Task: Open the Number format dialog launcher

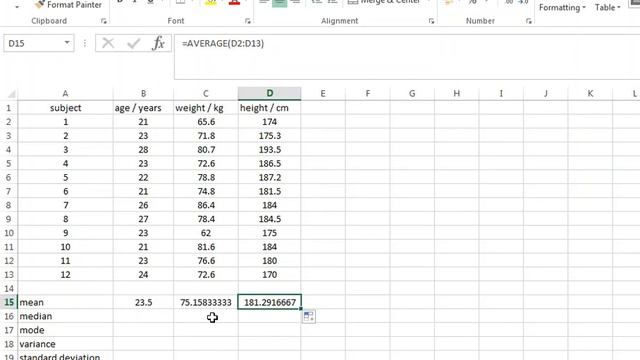Action: click(529, 21)
